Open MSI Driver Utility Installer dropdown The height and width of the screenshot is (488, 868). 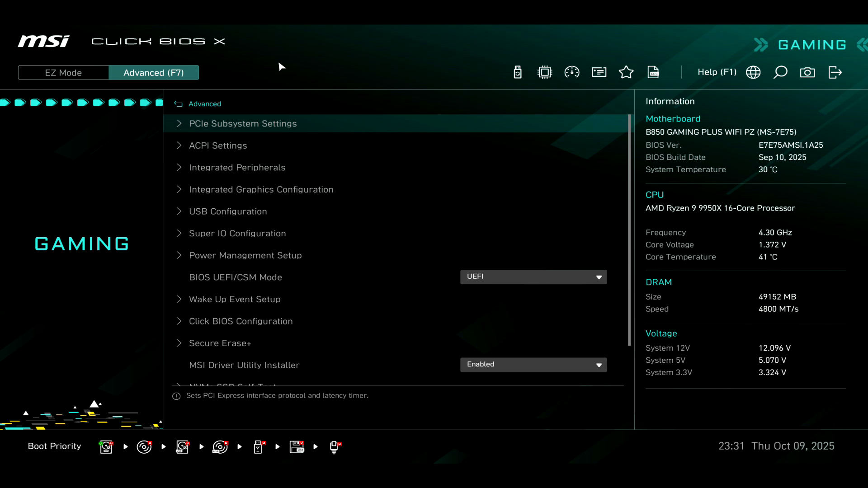(533, 365)
